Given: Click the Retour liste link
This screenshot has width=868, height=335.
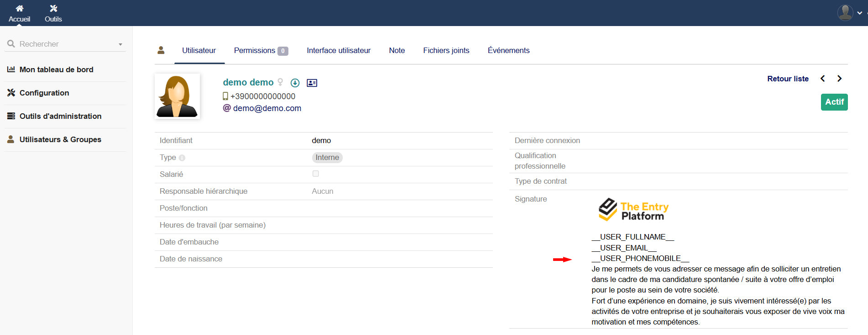Looking at the screenshot, I should point(788,79).
